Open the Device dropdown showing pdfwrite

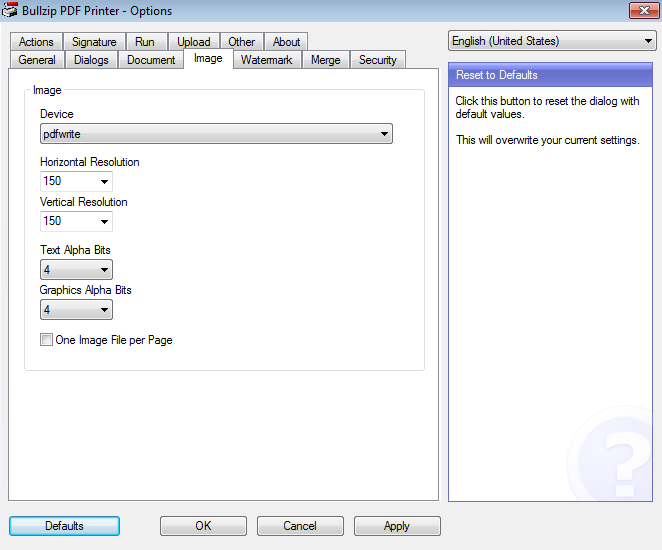(216, 134)
